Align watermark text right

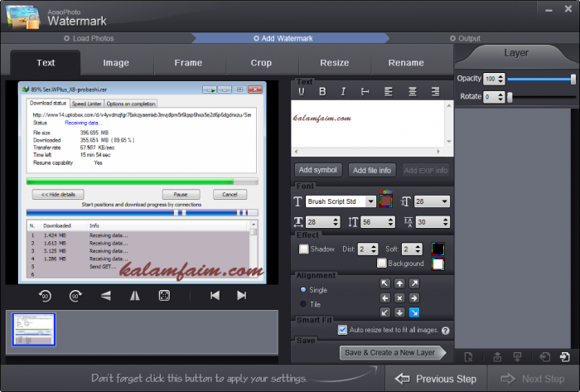tap(436, 92)
